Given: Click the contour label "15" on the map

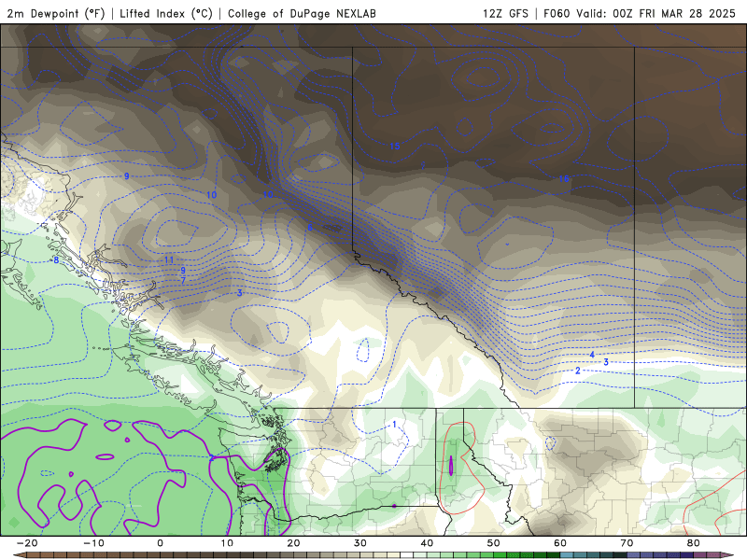Looking at the screenshot, I should pos(395,147).
